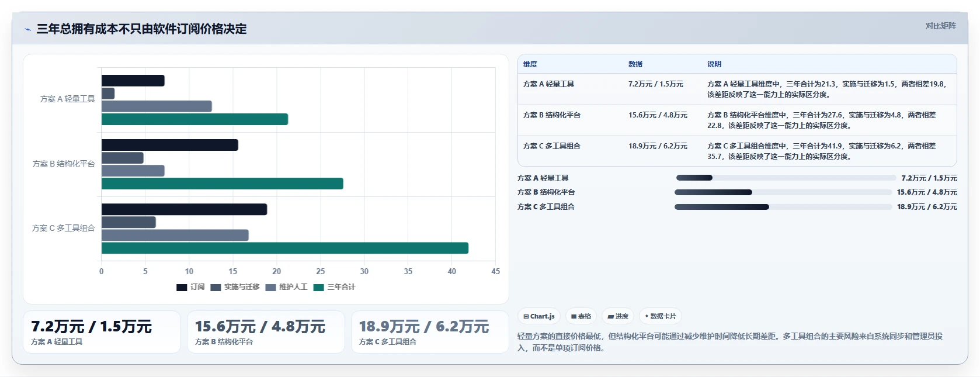The height and width of the screenshot is (377, 980).
Task: Click table cell 方案 B 结构化平台
Action: tap(552, 115)
